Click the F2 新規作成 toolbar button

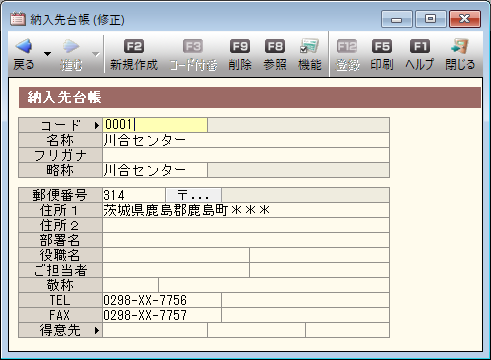pos(134,55)
